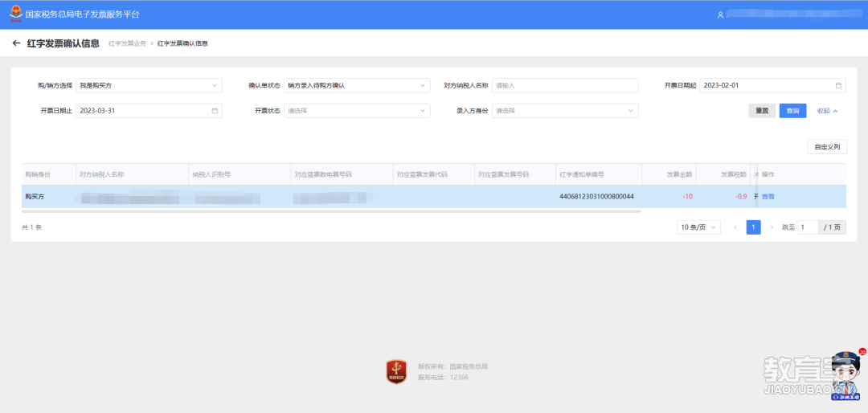
Task: Collapse filters with 收起 toggle
Action: 828,111
